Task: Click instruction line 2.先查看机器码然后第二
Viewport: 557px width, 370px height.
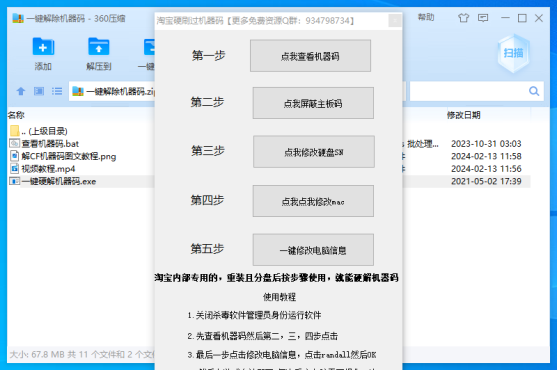Action: [263, 336]
